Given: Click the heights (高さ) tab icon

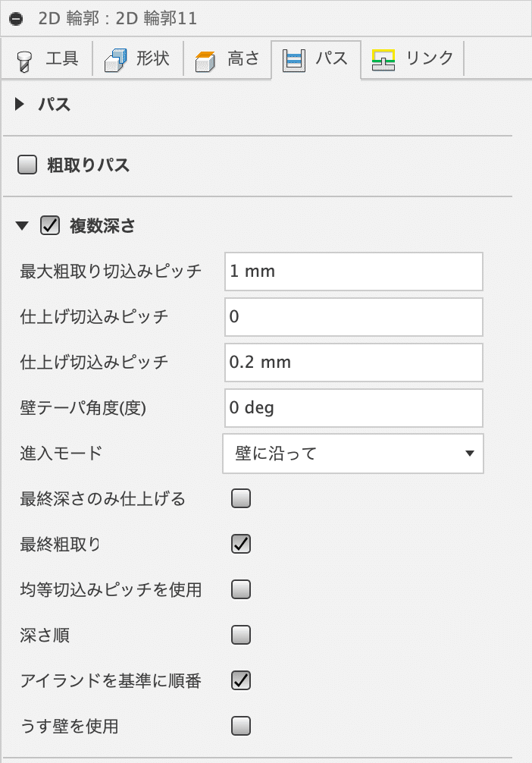Looking at the screenshot, I should pos(205,61).
